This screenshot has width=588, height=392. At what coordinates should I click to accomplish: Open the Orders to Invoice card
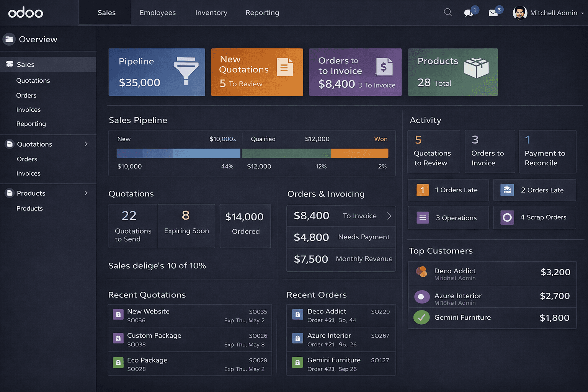click(355, 72)
